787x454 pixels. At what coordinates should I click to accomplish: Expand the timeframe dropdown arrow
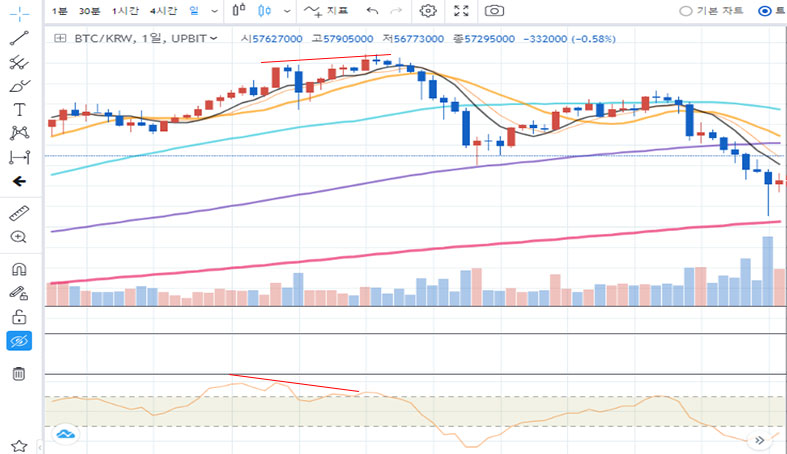(x=214, y=11)
